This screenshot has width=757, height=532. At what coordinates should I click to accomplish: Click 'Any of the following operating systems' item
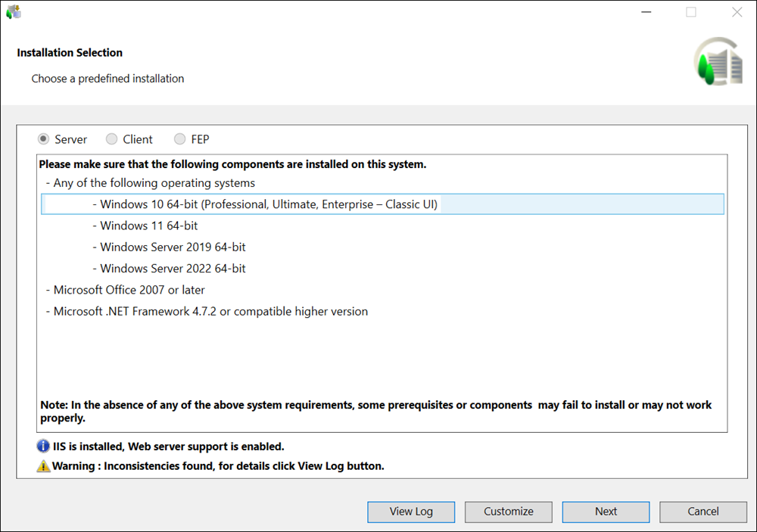click(x=154, y=183)
